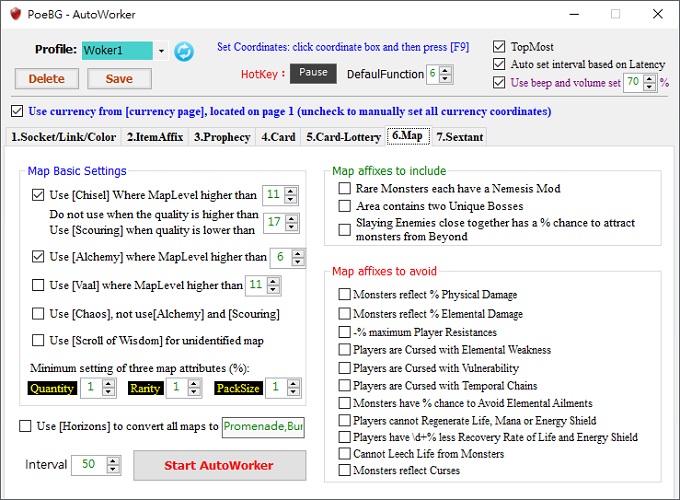Screen dimensions: 680x500
Task: Switch to 1.Socket/Link/Color tab
Action: pyautogui.click(x=63, y=137)
